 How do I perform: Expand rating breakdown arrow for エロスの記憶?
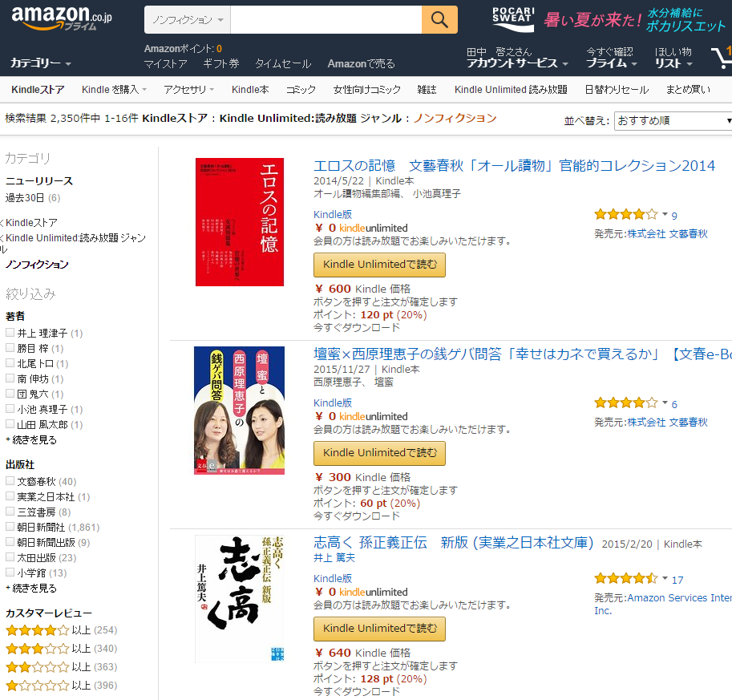coord(665,214)
